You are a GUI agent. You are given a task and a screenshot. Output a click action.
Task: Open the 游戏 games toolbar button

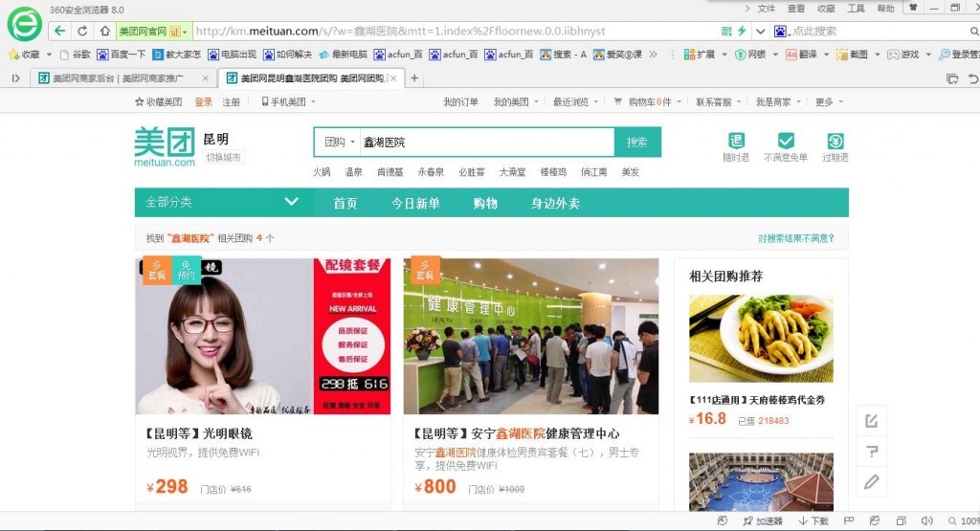902,55
